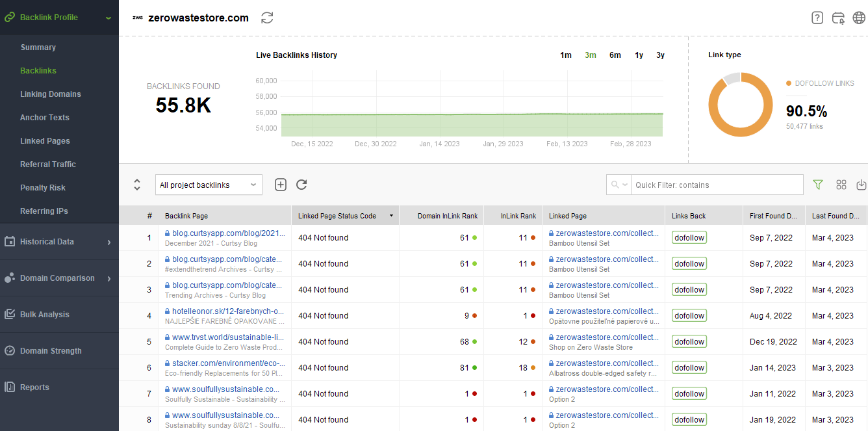
Task: Click the grid columns layout icon
Action: tap(841, 185)
